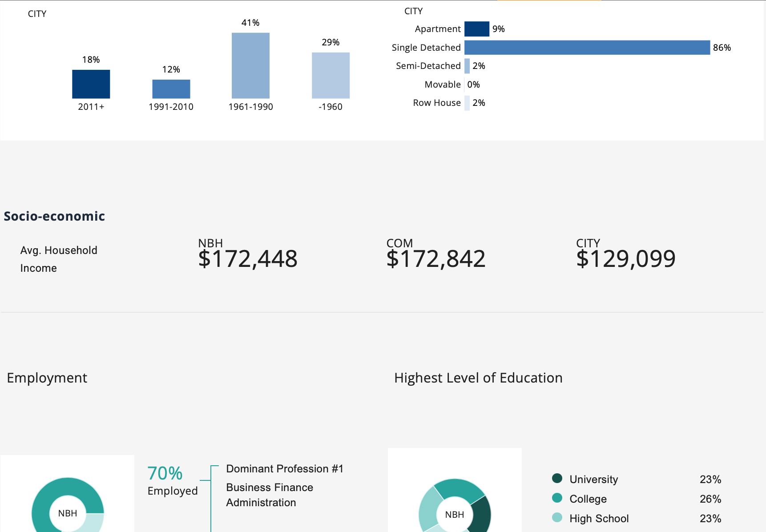Click the 1961-1990 bar at 41%
The height and width of the screenshot is (532, 766).
(250, 65)
